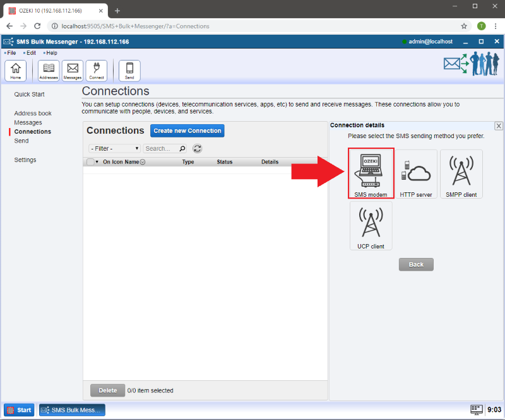Click the Create new Connection button
The width and height of the screenshot is (505, 420).
pyautogui.click(x=187, y=131)
